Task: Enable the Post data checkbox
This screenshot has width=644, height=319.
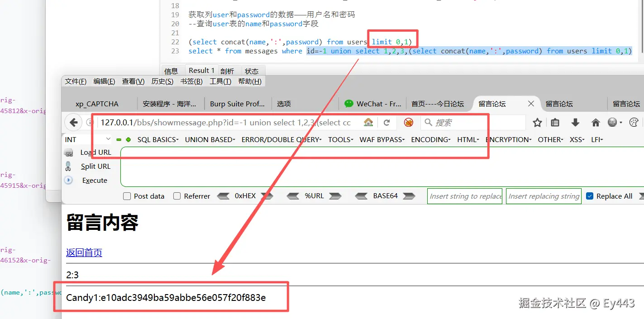Action: (127, 196)
